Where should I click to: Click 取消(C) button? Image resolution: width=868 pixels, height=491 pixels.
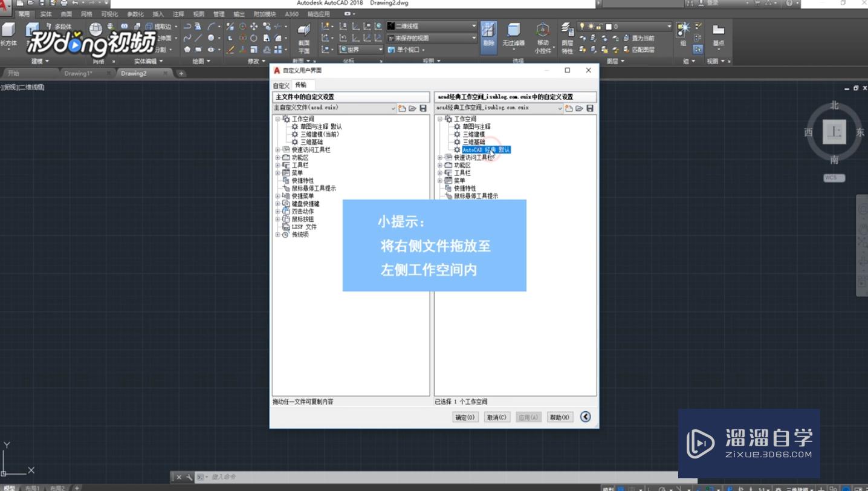click(497, 417)
